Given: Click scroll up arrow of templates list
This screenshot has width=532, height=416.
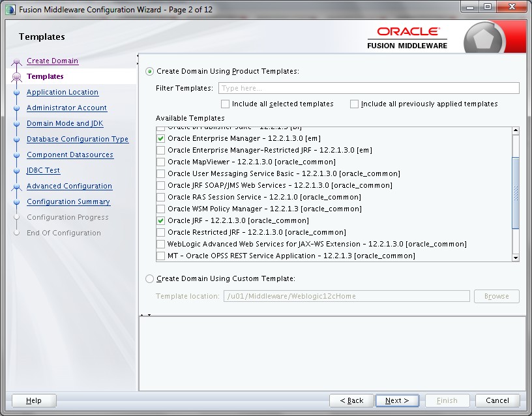Looking at the screenshot, I should coord(515,131).
